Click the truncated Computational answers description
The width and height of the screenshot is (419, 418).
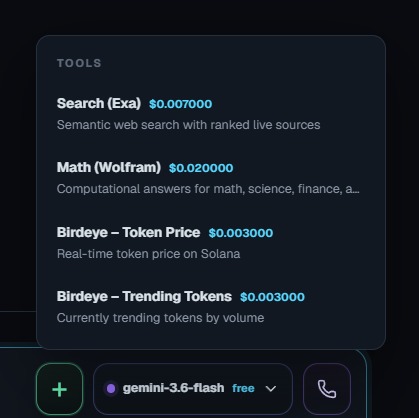point(208,189)
